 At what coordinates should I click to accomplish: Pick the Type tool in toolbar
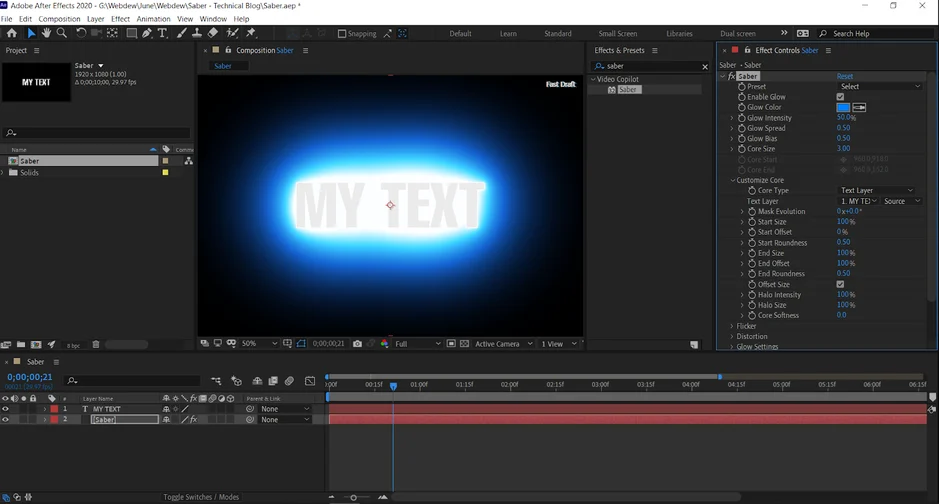tap(163, 33)
